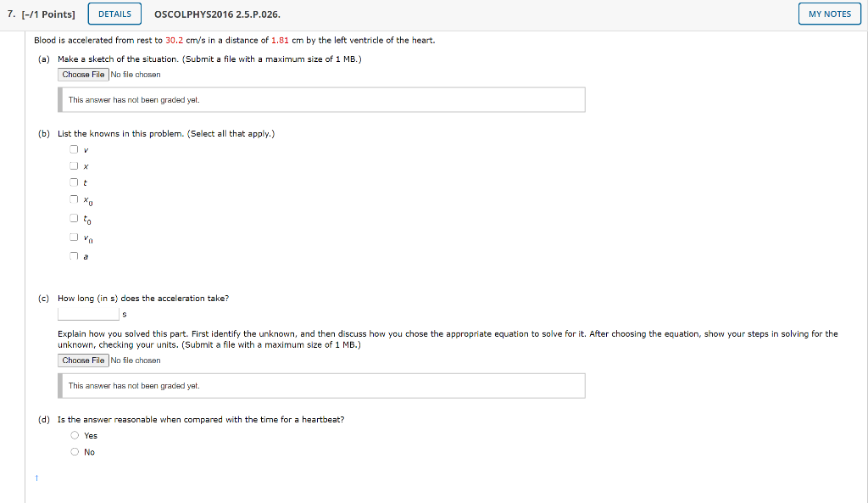The height and width of the screenshot is (503, 868).
Task: Choose a file for the part (c) explanation
Action: (x=83, y=360)
